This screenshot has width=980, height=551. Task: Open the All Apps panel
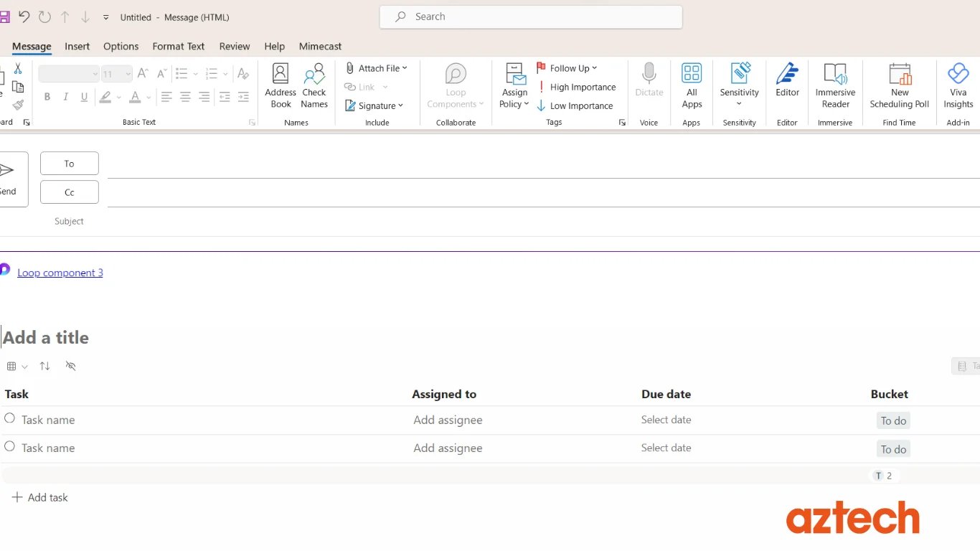(692, 85)
